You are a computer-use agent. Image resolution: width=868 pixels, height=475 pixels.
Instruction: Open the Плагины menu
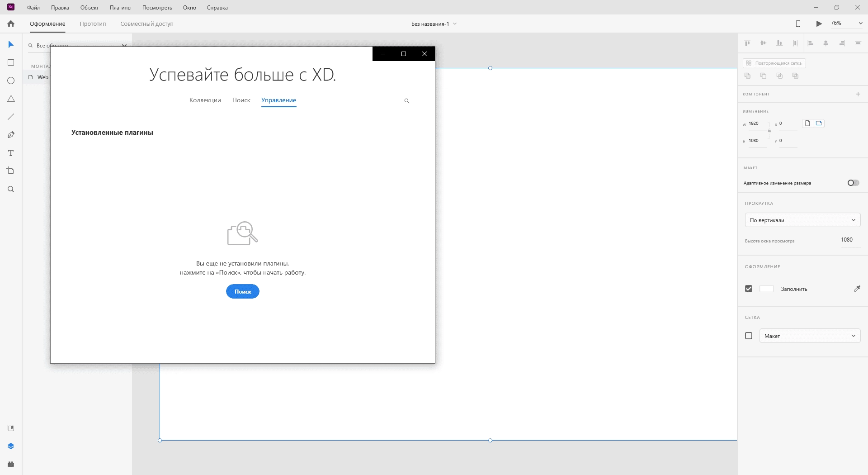pyautogui.click(x=121, y=8)
